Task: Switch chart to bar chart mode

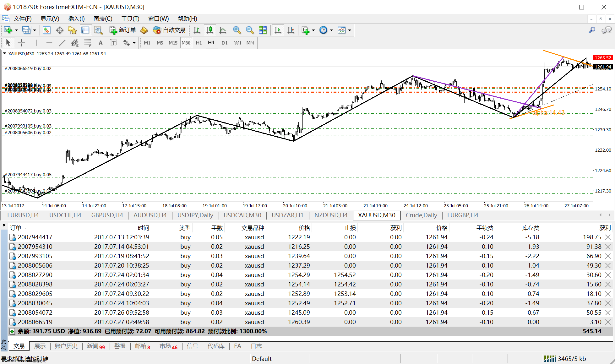Action: tap(197, 30)
